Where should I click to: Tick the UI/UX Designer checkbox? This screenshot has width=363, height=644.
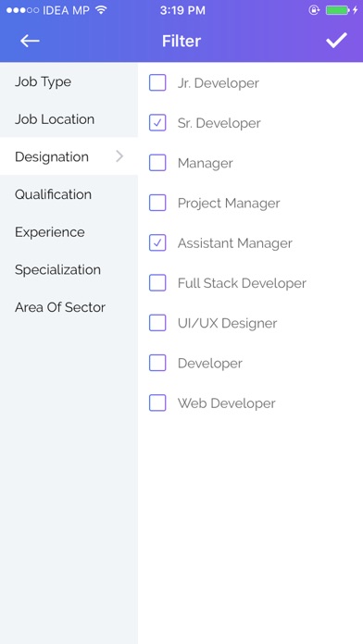point(157,323)
